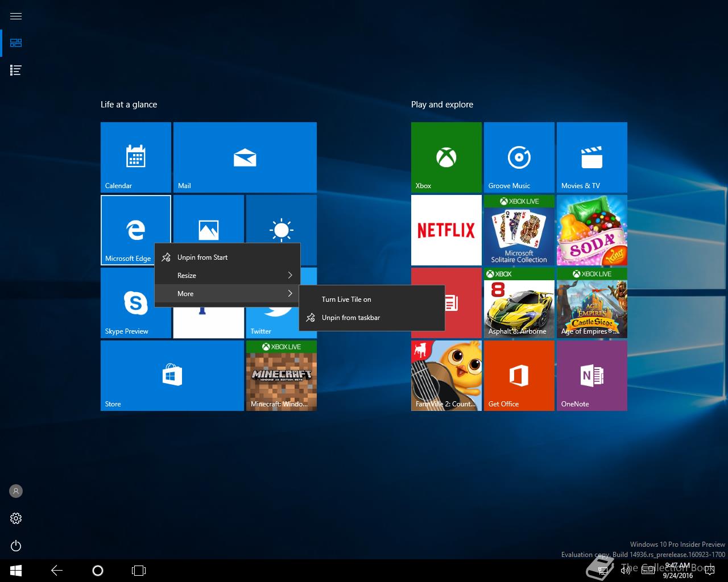
Task: Click the Life at a glance heading
Action: 129,105
